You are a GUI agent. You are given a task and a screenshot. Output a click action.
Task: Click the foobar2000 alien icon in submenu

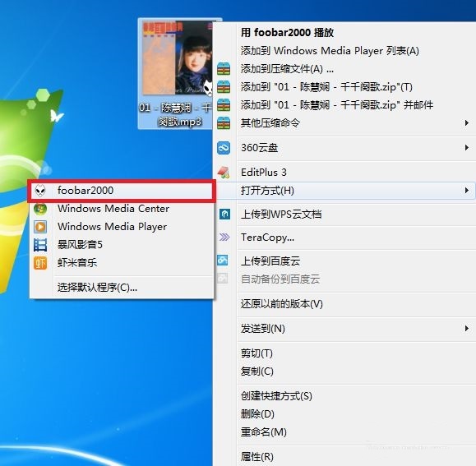40,191
